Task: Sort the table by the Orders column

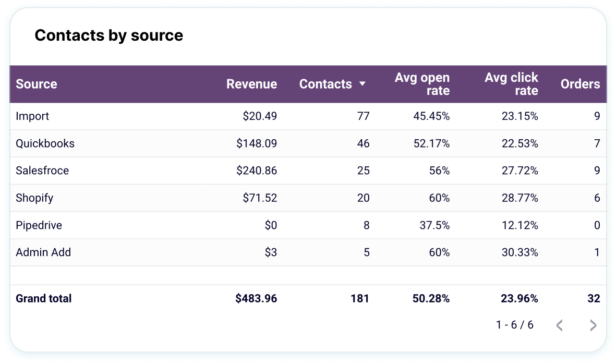Action: tap(580, 84)
